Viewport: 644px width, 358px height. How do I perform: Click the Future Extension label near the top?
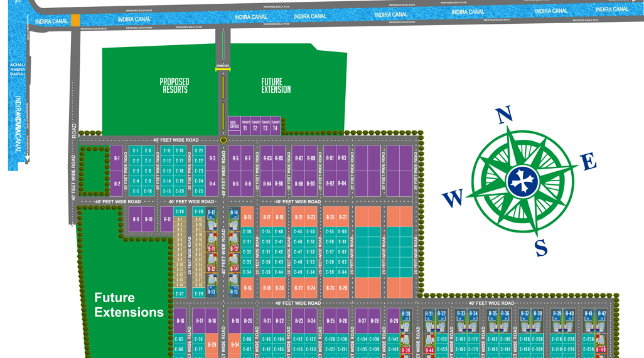coord(276,86)
